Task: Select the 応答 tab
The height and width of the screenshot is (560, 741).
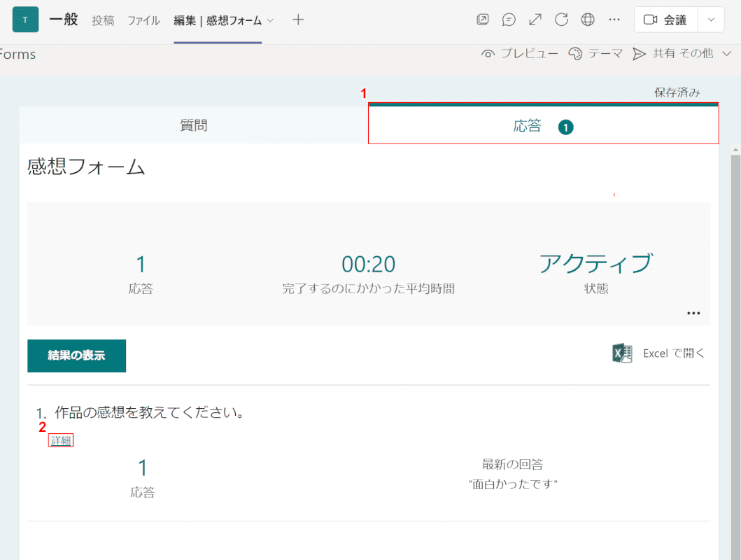Action: tap(544, 124)
